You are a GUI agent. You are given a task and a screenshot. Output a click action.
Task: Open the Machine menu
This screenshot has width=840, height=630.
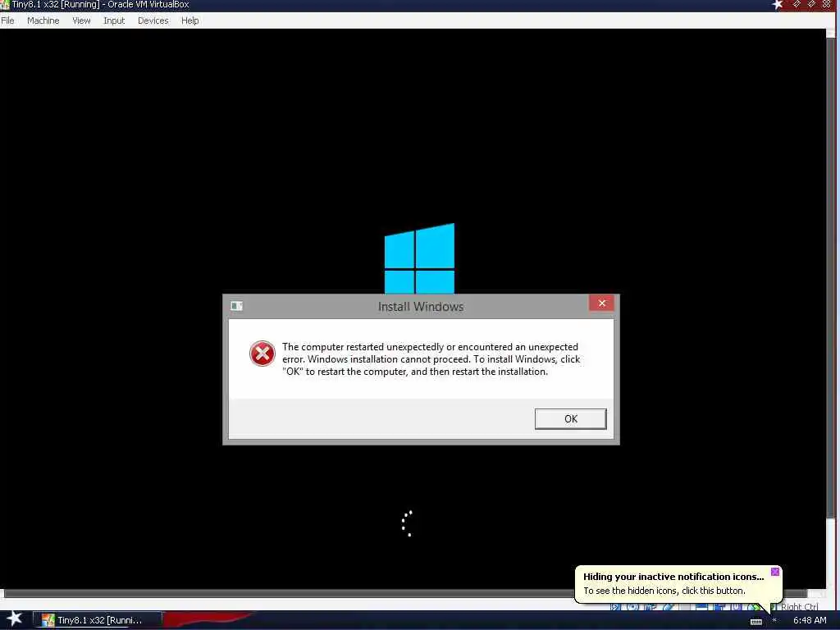coord(43,21)
